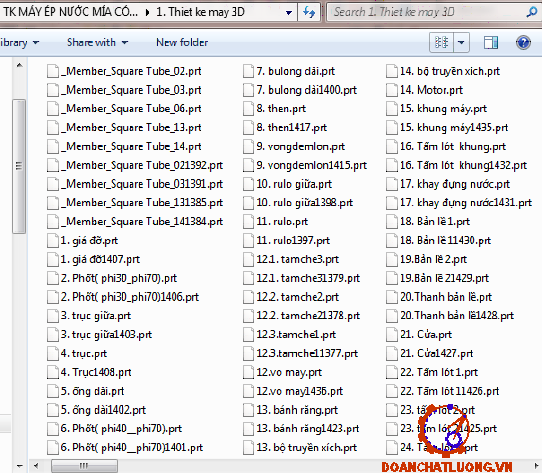542x473 pixels.
Task: Click the TK MÁY ÉP NƯỚC MÍA breadcrumb
Action: [71, 12]
